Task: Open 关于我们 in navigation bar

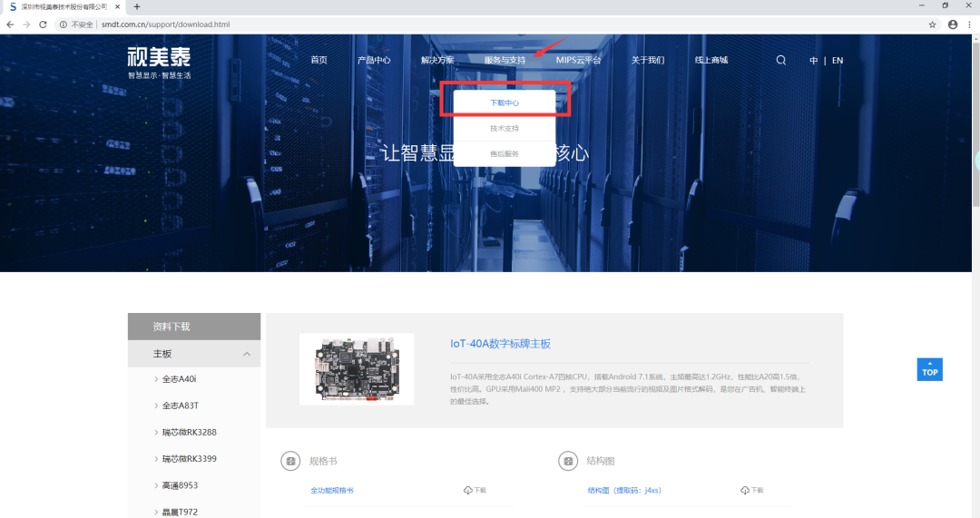Action: tap(648, 60)
